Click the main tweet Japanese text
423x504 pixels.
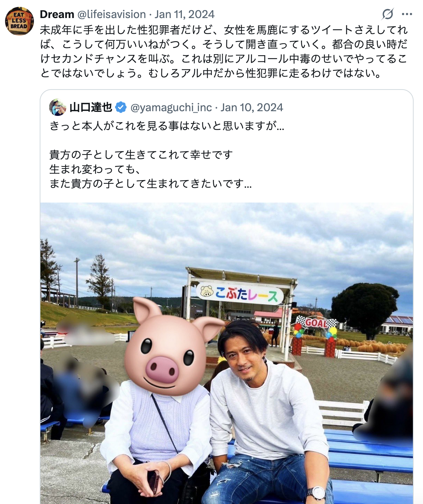pos(224,51)
